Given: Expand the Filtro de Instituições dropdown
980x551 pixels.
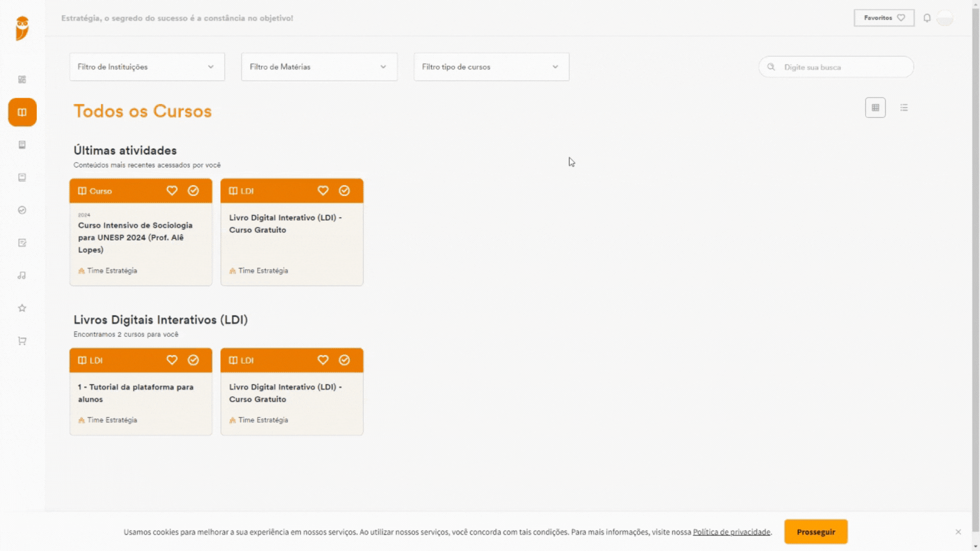Looking at the screenshot, I should pyautogui.click(x=147, y=67).
